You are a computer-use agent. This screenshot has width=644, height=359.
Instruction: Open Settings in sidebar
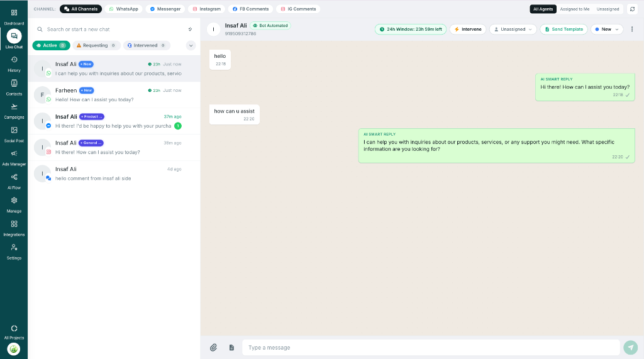click(14, 251)
